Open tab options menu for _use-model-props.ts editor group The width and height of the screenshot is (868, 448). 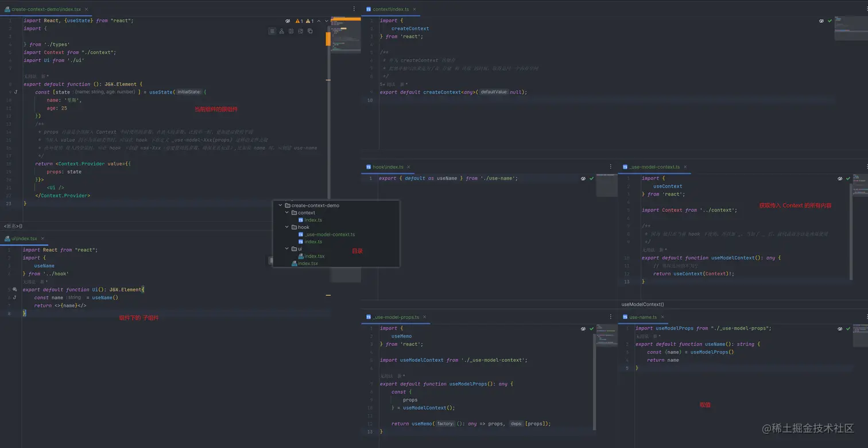pyautogui.click(x=610, y=317)
